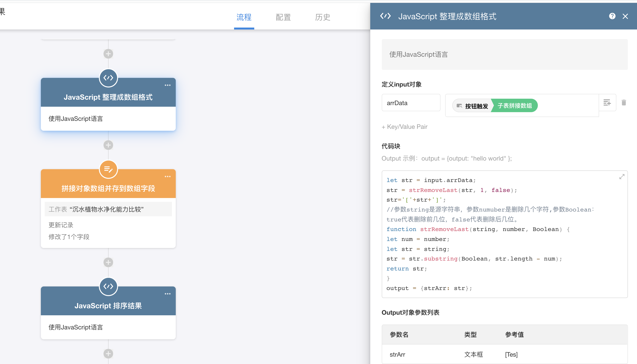Open the JavaScript 整理成数组格式 node code icon
637x364 pixels.
click(108, 78)
